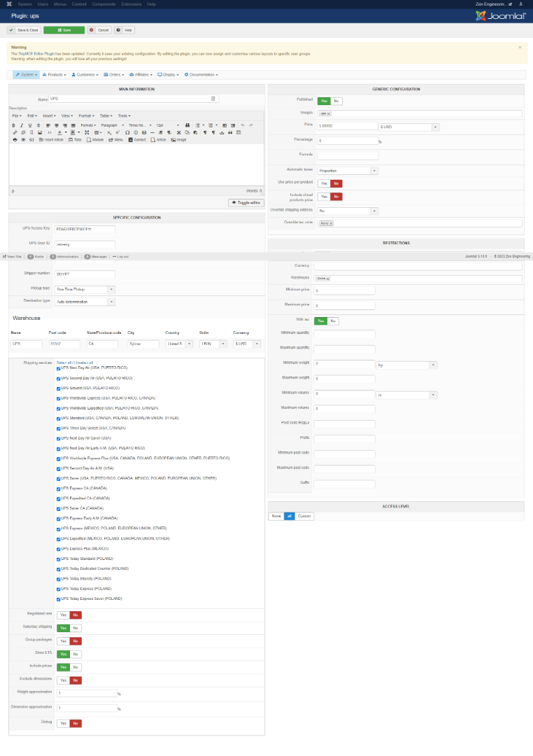
Task: Redo the edit in the editor
Action: 251,125
